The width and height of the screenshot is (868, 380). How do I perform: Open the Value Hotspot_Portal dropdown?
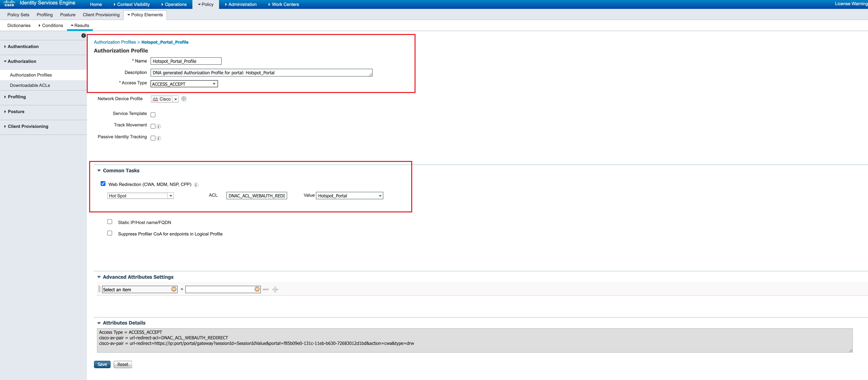pyautogui.click(x=349, y=196)
